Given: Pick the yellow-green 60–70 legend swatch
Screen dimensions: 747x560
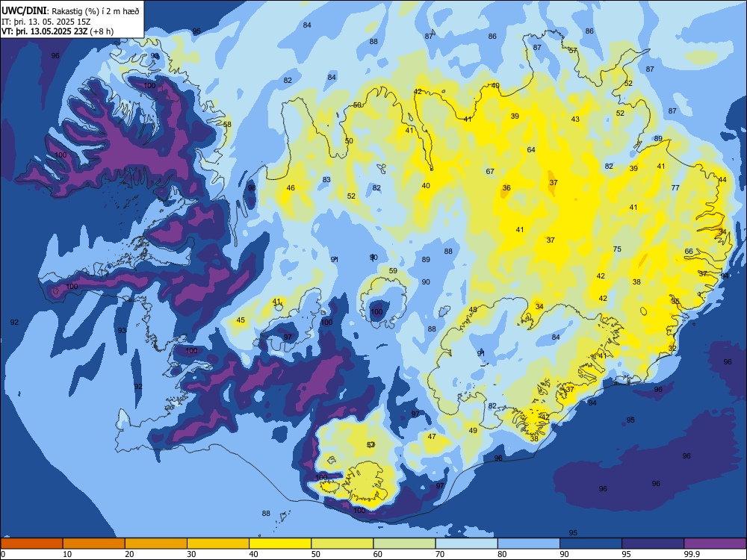Looking at the screenshot, I should tap(404, 544).
